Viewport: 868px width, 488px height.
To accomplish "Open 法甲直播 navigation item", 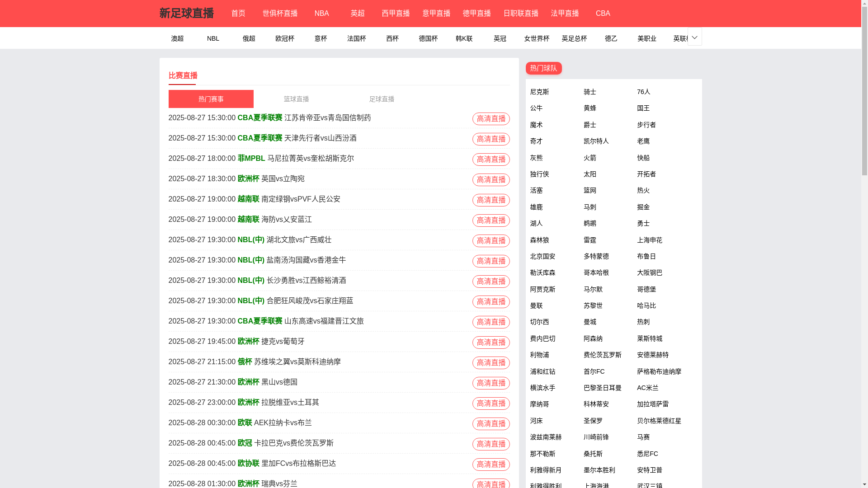I will 565,14.
